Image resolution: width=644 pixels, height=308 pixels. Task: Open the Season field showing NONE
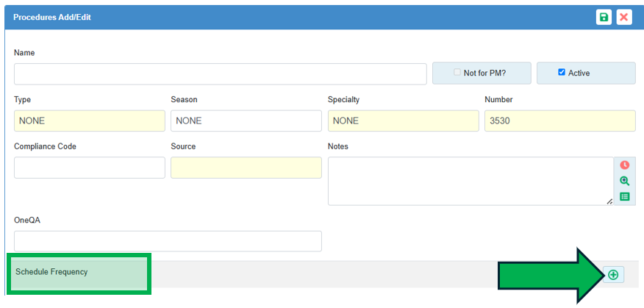[x=246, y=121]
